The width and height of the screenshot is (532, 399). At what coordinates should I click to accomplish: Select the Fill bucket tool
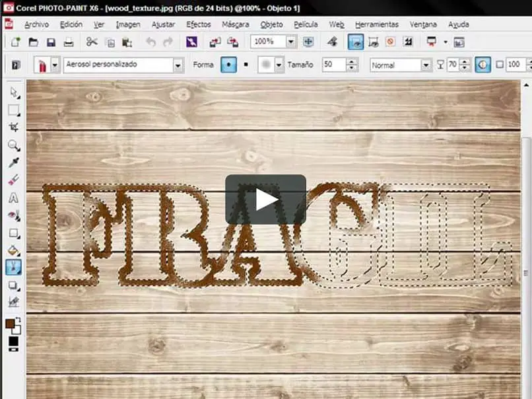click(x=14, y=250)
